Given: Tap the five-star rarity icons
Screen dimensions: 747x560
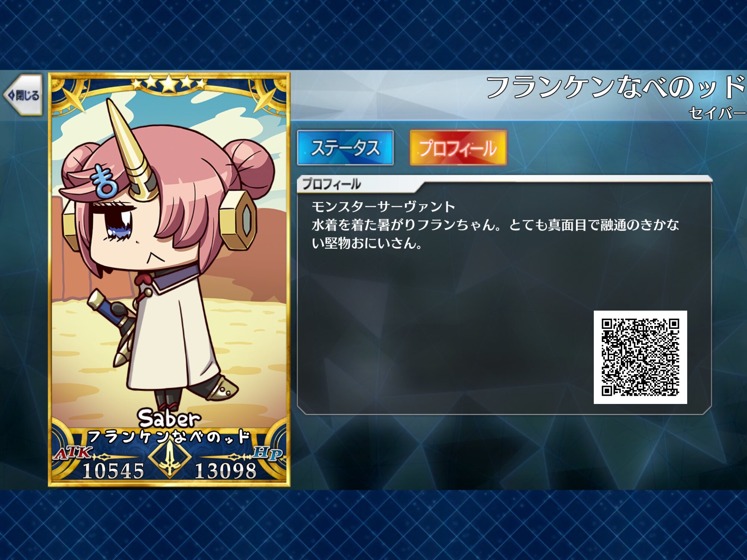Looking at the screenshot, I should click(x=169, y=83).
